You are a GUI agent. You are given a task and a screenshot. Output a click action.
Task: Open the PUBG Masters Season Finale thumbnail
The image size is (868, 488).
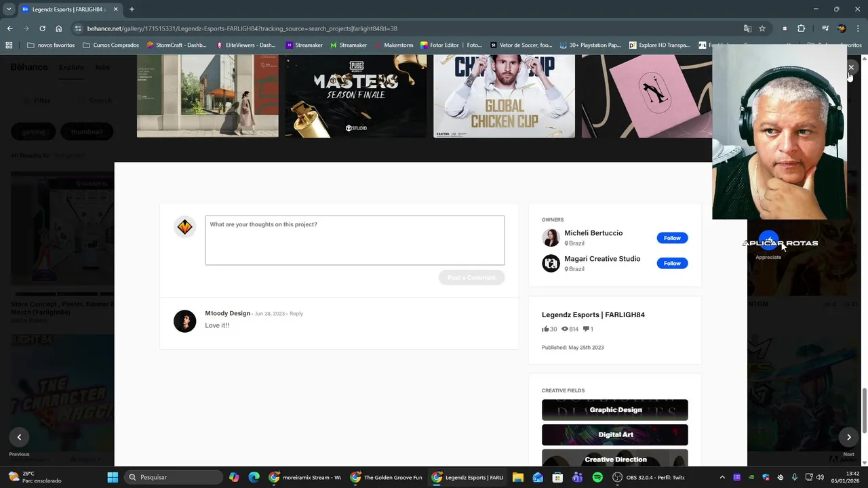click(355, 96)
